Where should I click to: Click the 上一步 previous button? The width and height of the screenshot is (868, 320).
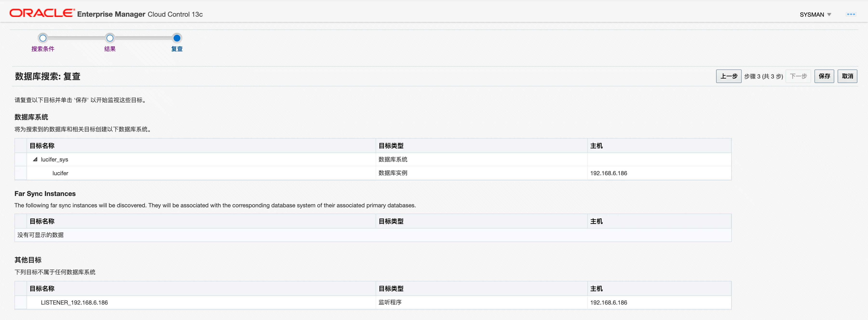728,76
